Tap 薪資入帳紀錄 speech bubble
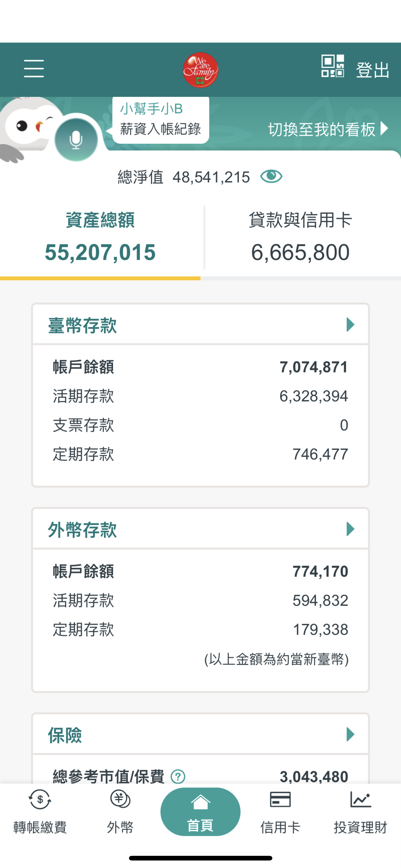This screenshot has height=868, width=401. click(x=161, y=129)
